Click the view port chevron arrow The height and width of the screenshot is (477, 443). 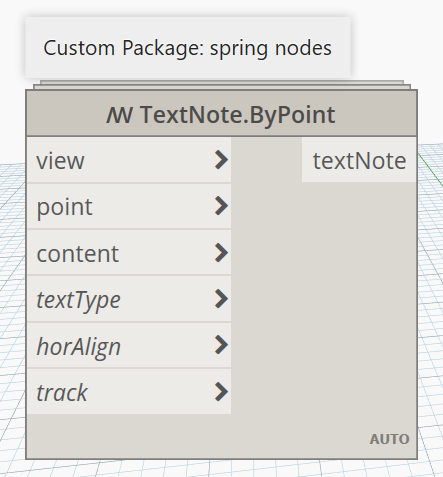[221, 160]
